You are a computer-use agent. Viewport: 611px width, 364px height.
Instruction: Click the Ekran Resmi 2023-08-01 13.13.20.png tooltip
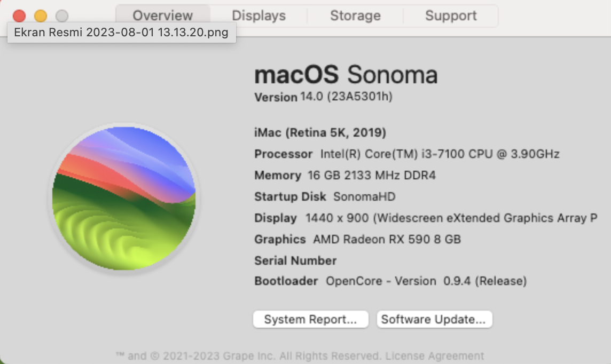pos(122,33)
